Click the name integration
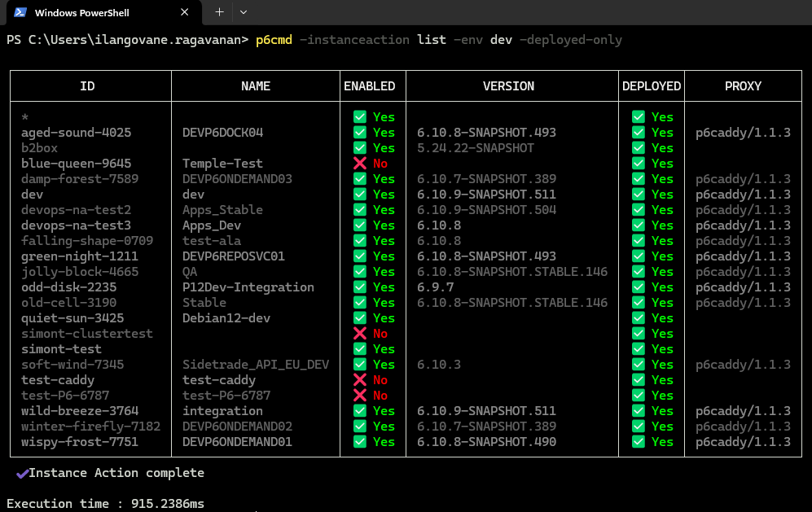The width and height of the screenshot is (812, 512). click(x=222, y=411)
